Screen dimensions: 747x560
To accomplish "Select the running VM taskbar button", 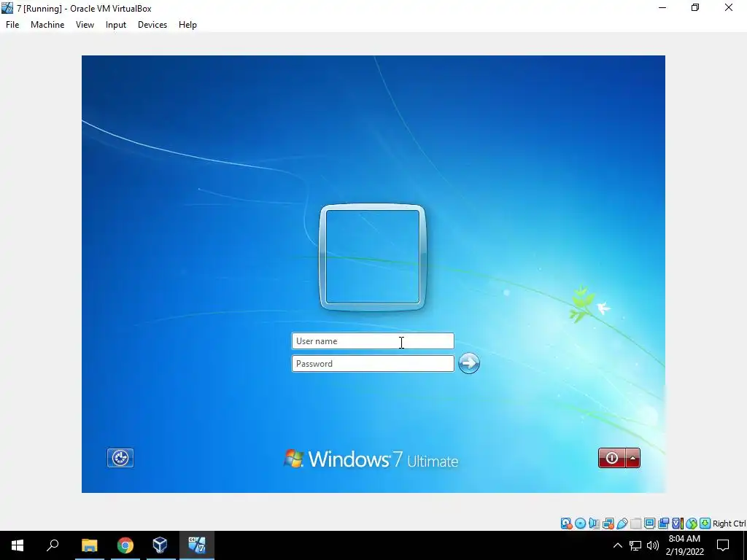I will pyautogui.click(x=197, y=545).
